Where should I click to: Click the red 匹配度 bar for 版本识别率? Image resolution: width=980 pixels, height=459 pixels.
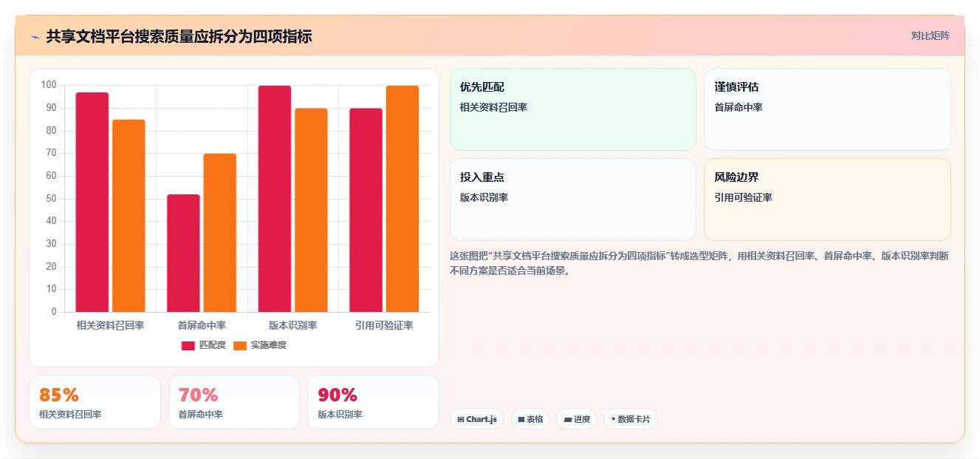(x=275, y=199)
